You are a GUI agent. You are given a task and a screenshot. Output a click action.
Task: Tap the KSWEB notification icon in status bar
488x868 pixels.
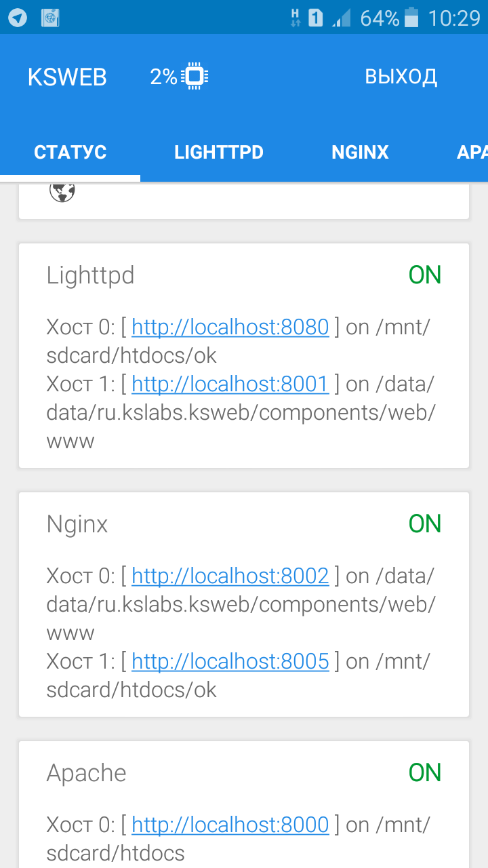(50, 18)
